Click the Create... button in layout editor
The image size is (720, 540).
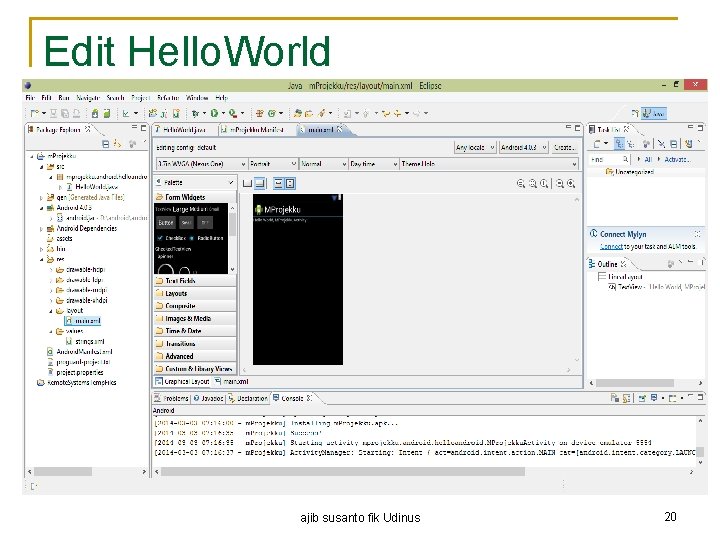point(564,147)
